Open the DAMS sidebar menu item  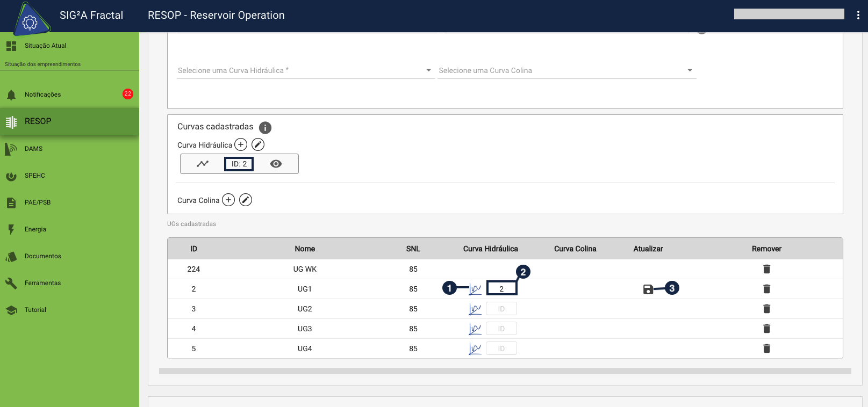(33, 149)
